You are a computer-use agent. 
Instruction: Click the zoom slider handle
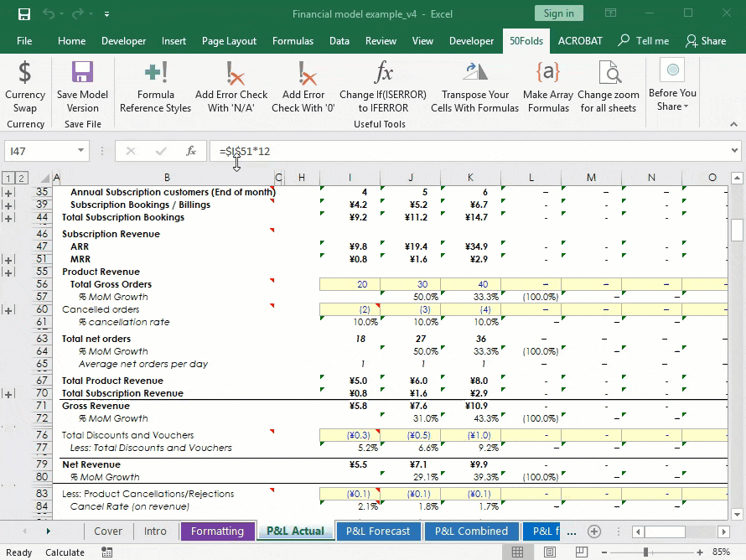(645, 552)
